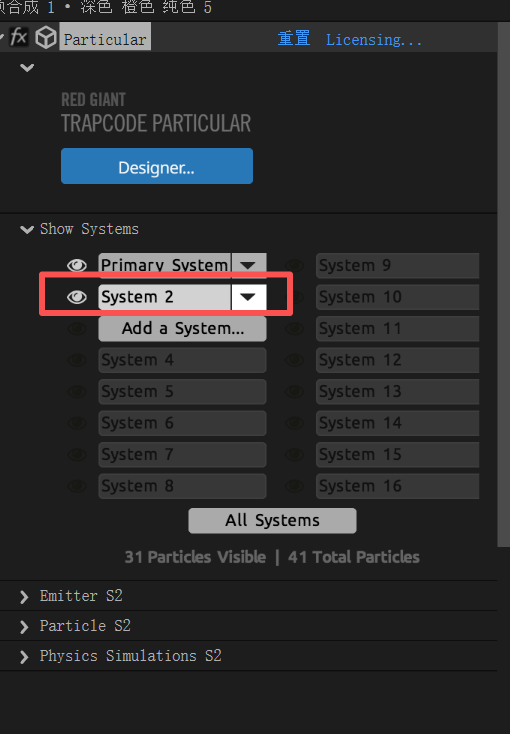Expand Physics Simulations S2 group
The width and height of the screenshot is (510, 734).
point(24,657)
